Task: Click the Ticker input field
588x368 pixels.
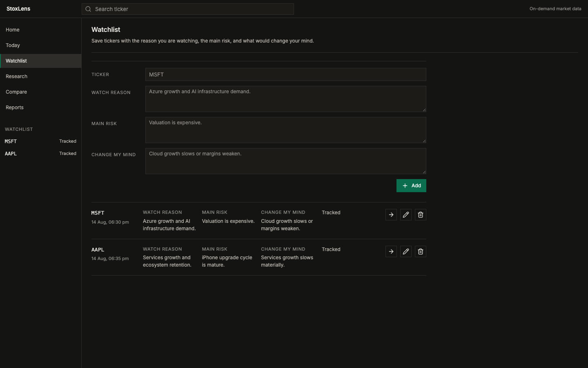Action: [x=286, y=74]
